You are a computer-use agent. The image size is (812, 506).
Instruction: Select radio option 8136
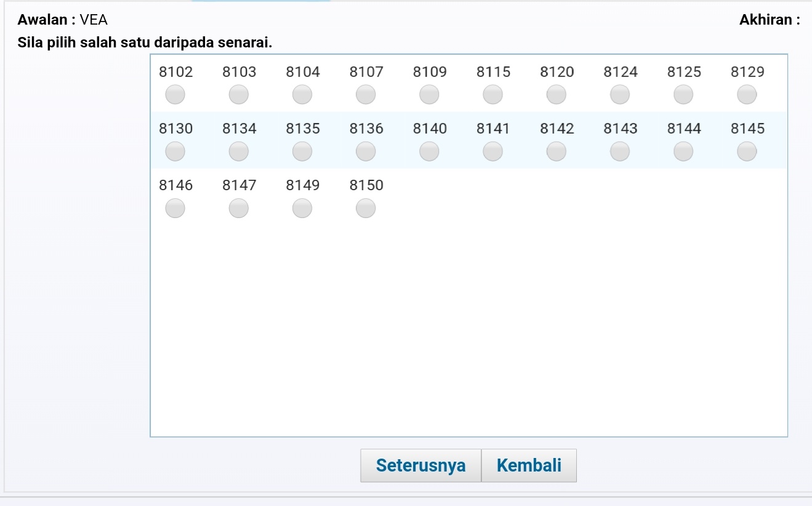tap(366, 151)
